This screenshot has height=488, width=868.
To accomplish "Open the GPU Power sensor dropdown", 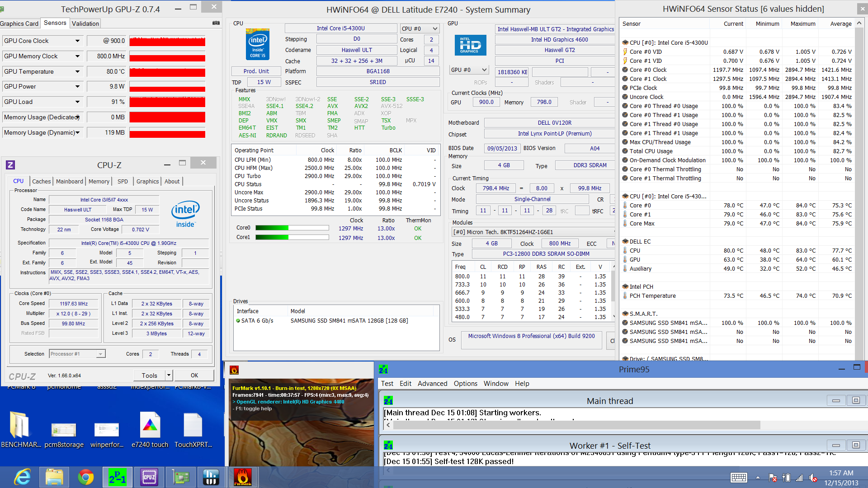I will (77, 86).
